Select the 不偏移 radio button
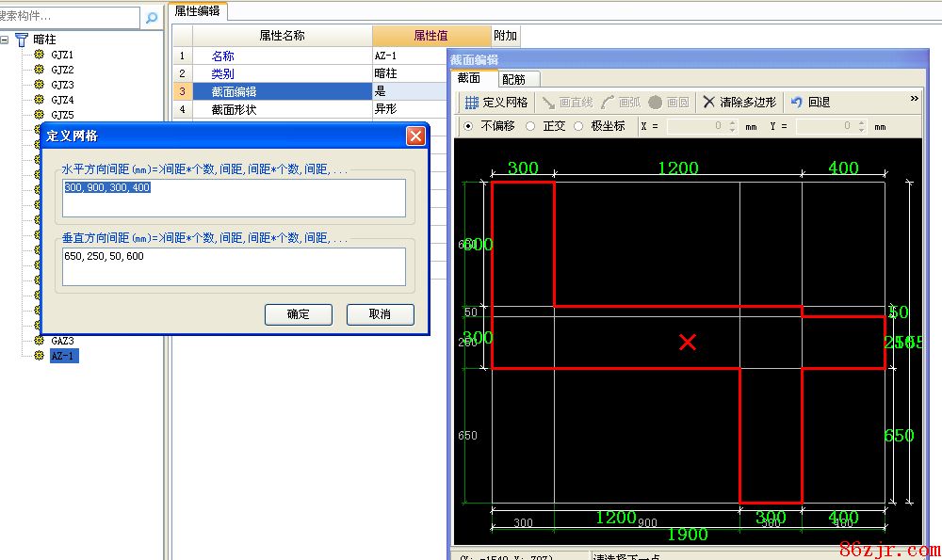This screenshot has height=560, width=942. 468,126
